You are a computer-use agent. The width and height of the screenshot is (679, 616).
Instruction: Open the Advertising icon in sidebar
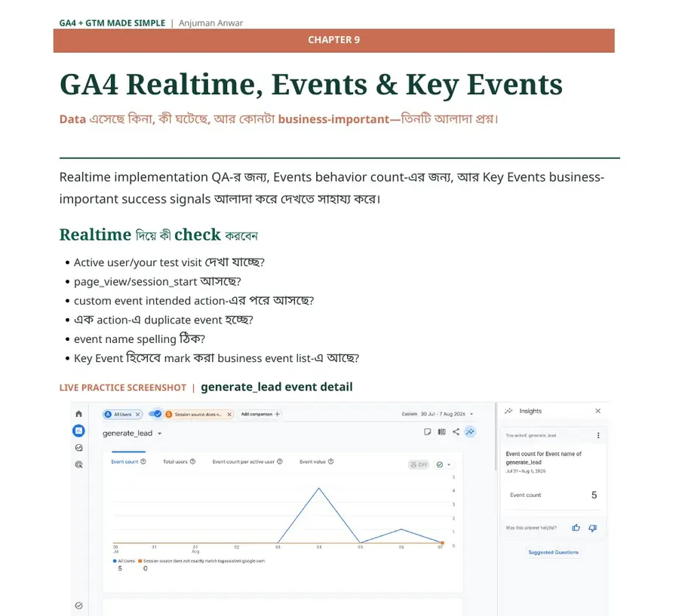coord(78,464)
